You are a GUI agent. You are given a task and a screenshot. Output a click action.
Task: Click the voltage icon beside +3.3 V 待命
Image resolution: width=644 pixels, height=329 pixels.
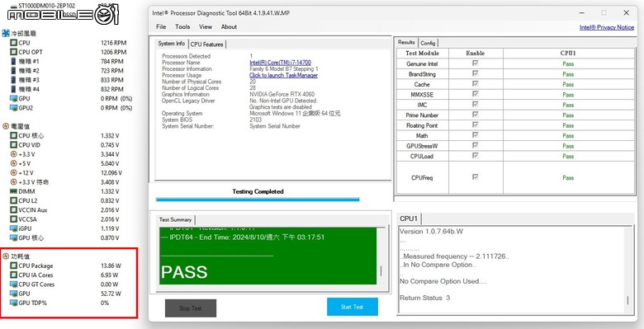[x=13, y=182]
